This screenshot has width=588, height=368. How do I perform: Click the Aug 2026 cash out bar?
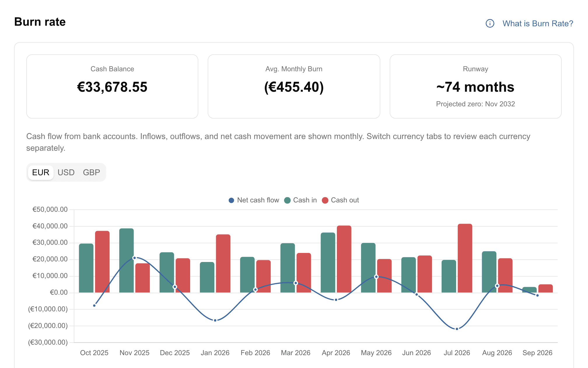point(505,275)
